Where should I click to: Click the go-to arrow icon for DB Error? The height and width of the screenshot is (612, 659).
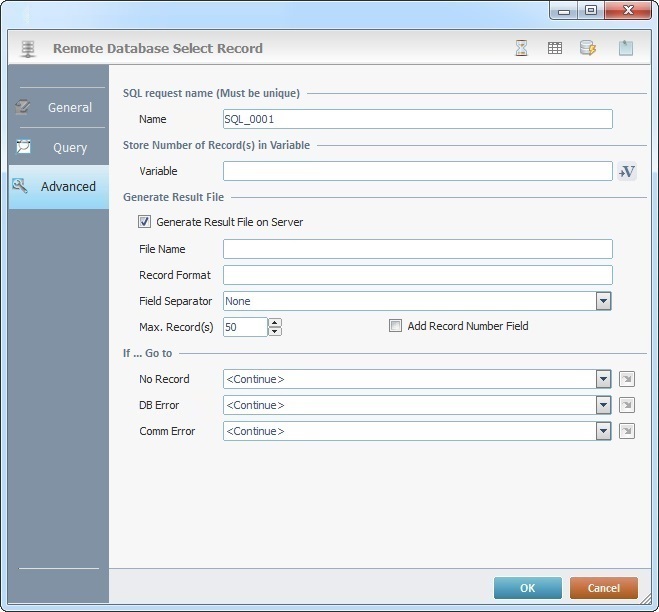(x=627, y=405)
